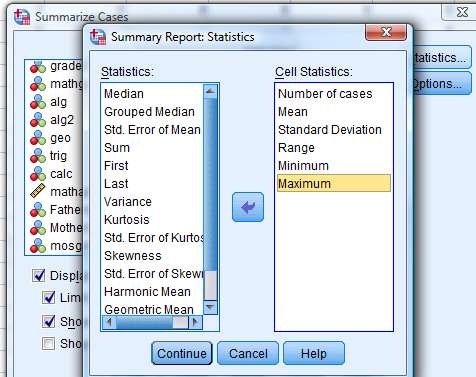The width and height of the screenshot is (476, 377).
Task: Select Harmonic Mean in Statistics list
Action: click(147, 292)
